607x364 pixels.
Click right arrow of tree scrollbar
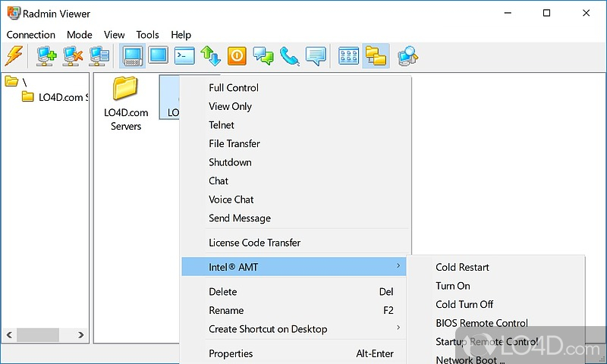pyautogui.click(x=81, y=334)
